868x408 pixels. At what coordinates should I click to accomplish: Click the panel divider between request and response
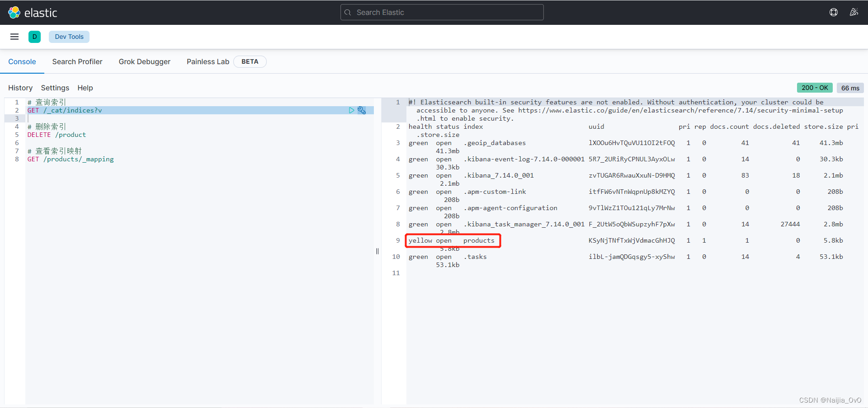pos(377,251)
